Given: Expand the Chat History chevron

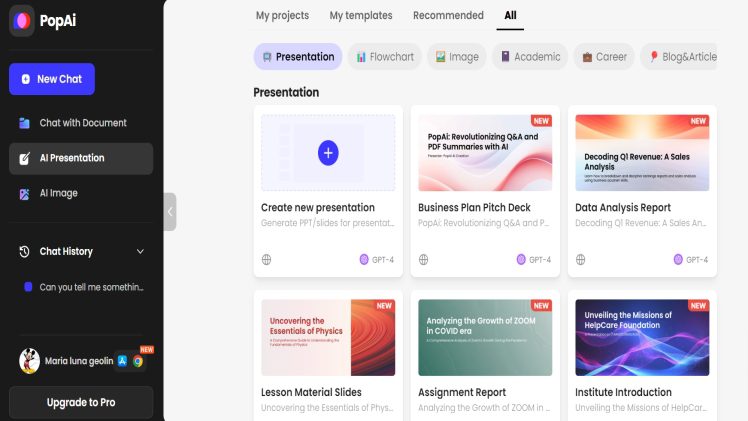Looking at the screenshot, I should click(140, 252).
